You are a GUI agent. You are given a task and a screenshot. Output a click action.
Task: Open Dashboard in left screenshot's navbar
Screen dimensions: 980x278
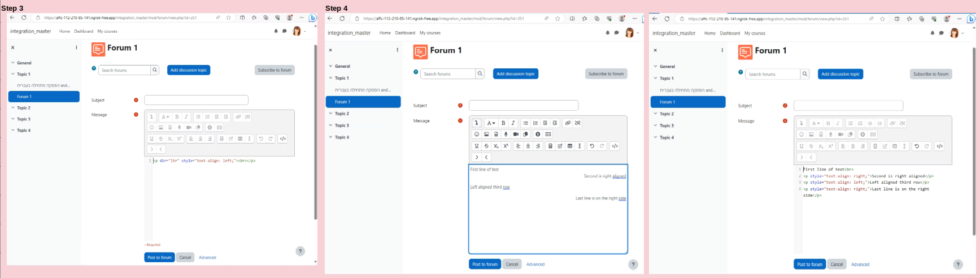(x=84, y=31)
